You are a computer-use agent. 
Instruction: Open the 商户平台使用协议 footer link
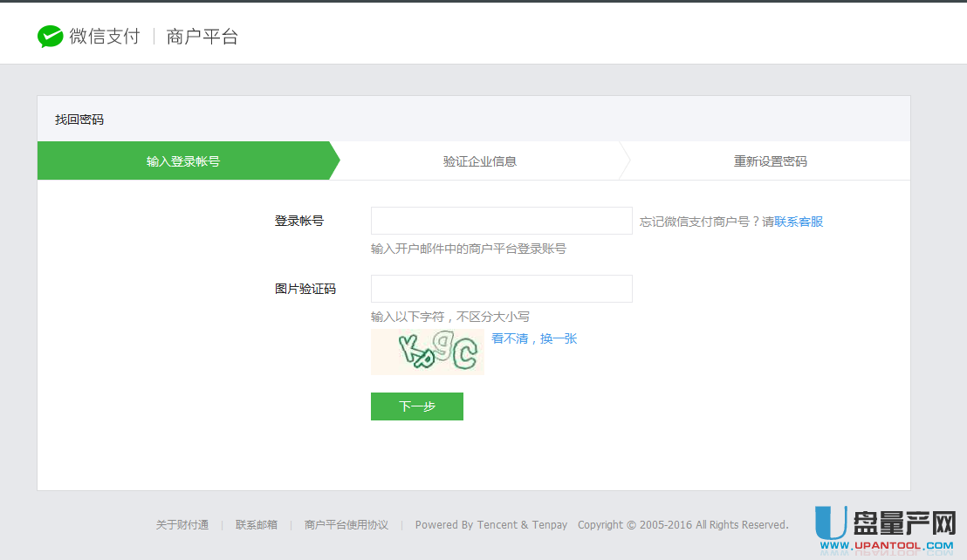[346, 525]
